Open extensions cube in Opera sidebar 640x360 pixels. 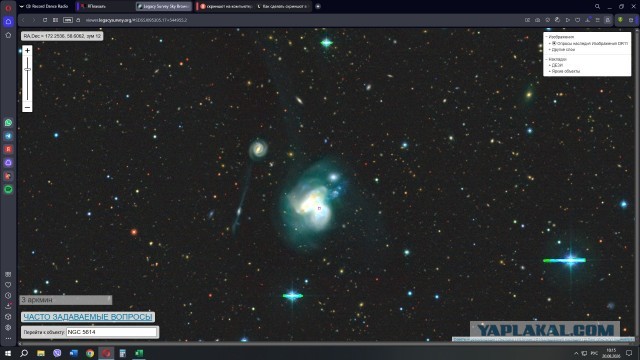pyautogui.click(x=8, y=316)
